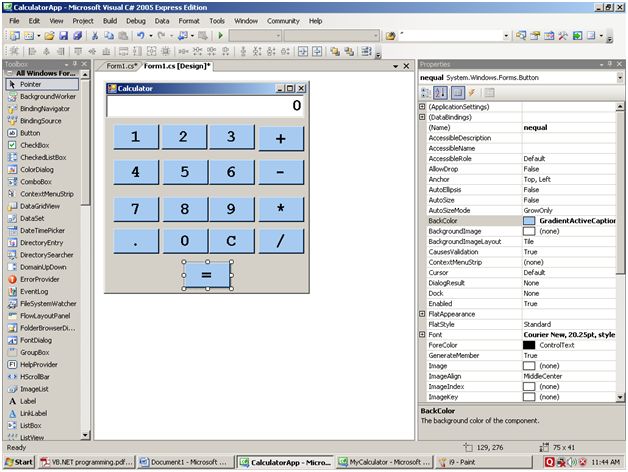Switch to the Form1.cs* code tab
The width and height of the screenshot is (628, 472).
(x=122, y=66)
